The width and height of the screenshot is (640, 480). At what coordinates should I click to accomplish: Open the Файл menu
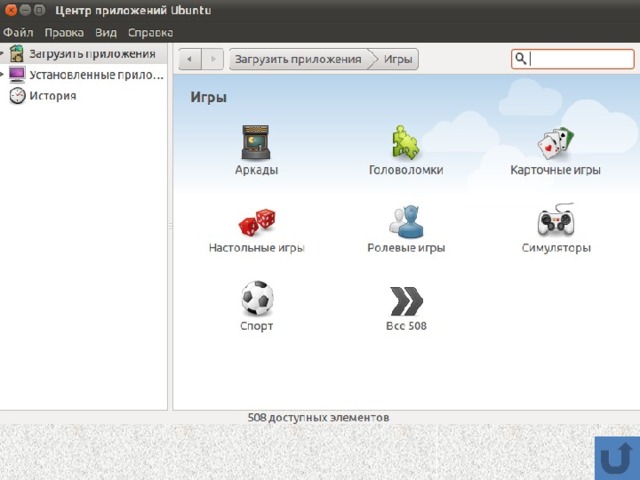pos(18,32)
